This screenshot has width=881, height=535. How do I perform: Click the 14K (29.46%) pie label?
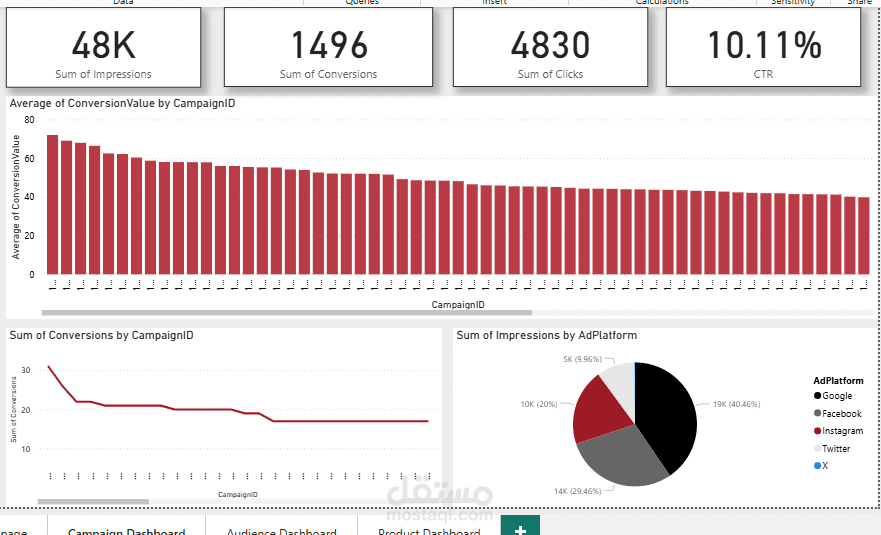point(577,491)
